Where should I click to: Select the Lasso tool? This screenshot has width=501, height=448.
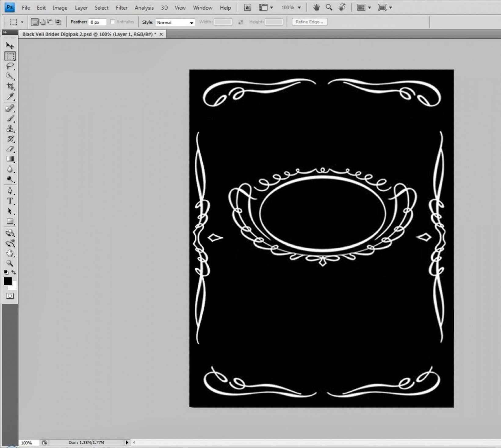point(10,66)
